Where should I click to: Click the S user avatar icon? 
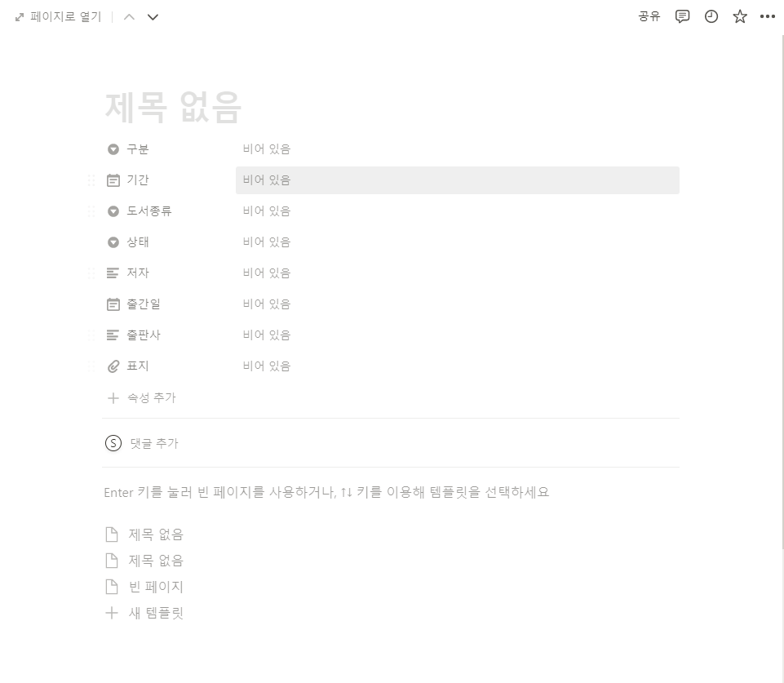click(113, 443)
